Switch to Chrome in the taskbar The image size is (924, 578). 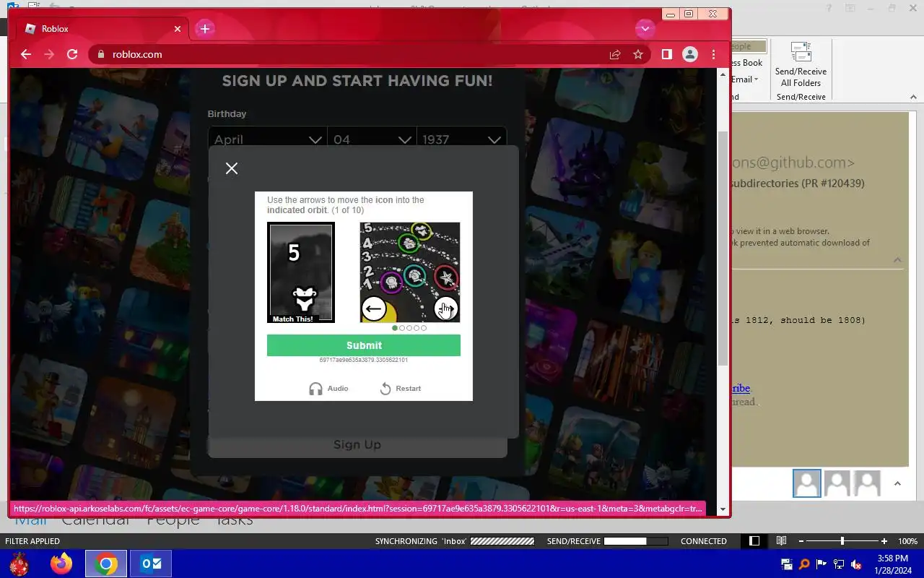point(106,564)
